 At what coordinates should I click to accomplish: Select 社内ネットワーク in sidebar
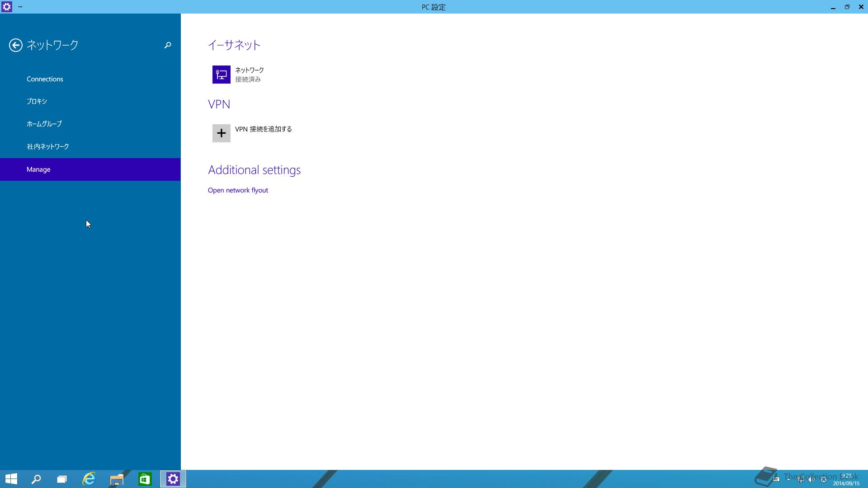(90, 146)
